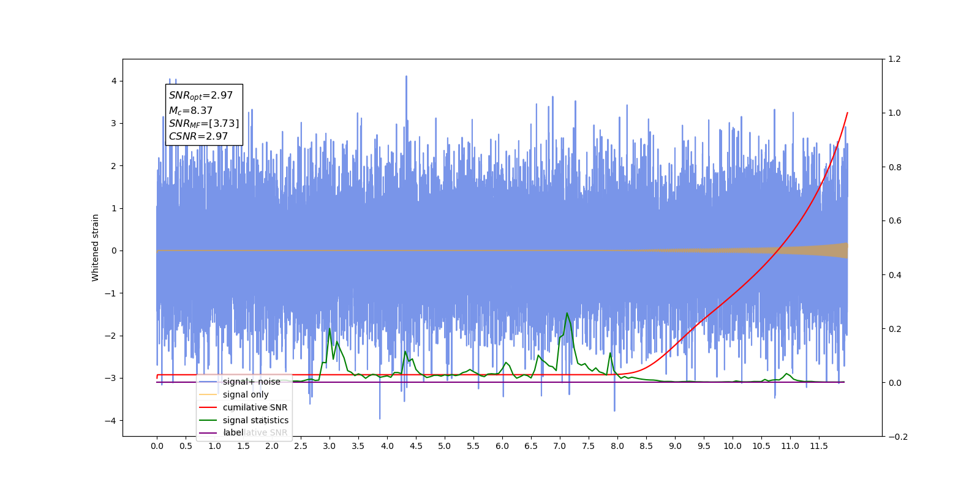
Task: Click the x-axis tick label 5.5
Action: (473, 447)
